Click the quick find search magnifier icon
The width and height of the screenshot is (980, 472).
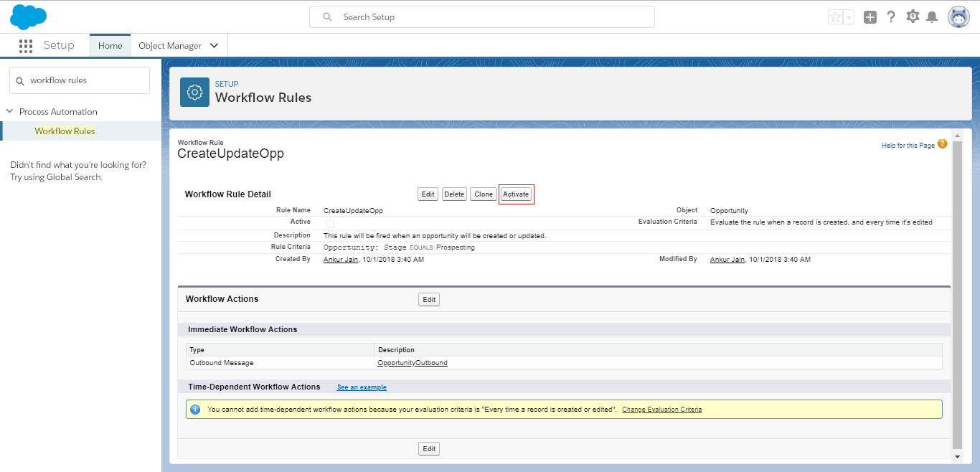click(21, 81)
